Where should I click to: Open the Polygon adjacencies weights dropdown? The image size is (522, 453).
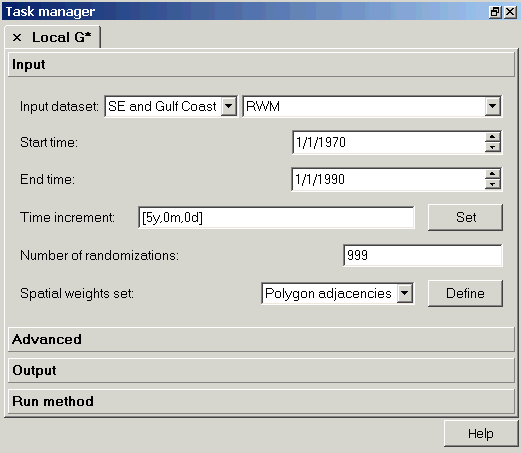tap(405, 293)
